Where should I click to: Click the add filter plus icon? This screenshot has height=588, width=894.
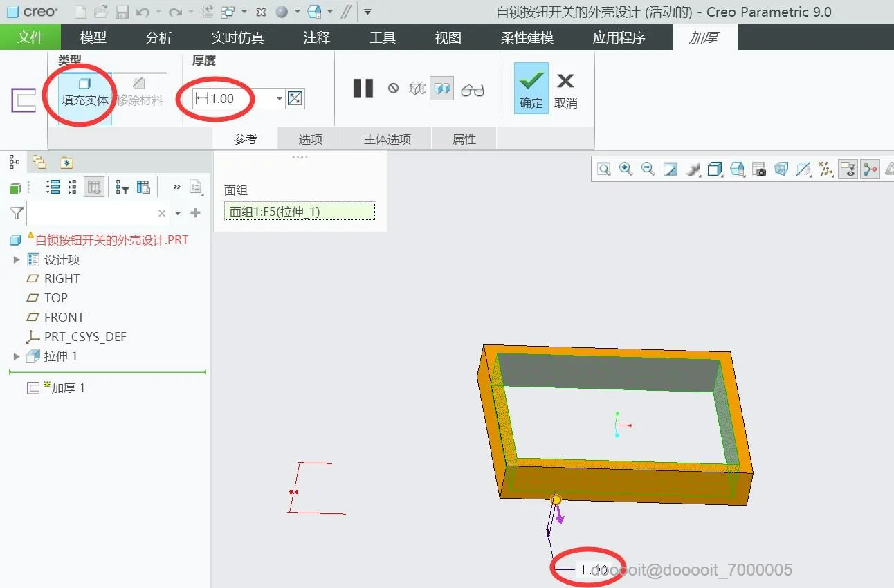pos(195,213)
